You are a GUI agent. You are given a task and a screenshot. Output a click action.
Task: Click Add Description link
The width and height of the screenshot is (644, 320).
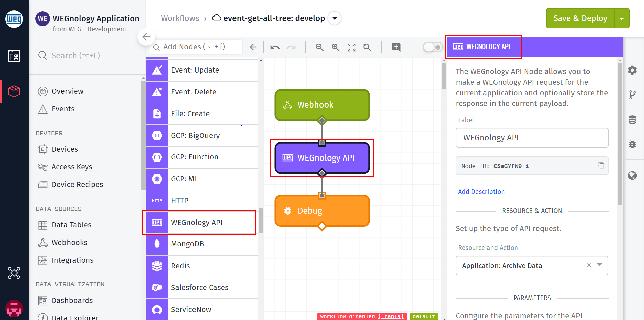pyautogui.click(x=481, y=192)
